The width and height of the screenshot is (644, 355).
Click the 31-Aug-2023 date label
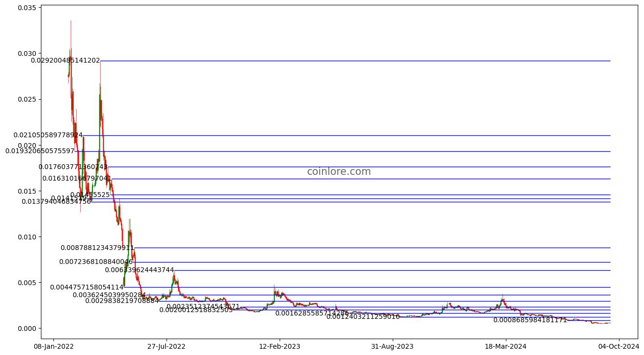pyautogui.click(x=393, y=346)
